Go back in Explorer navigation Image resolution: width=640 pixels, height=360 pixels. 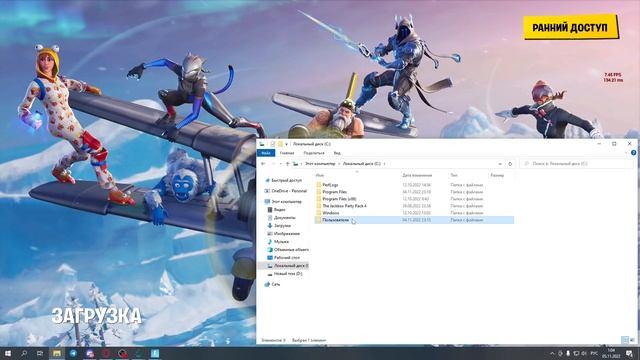pos(263,164)
